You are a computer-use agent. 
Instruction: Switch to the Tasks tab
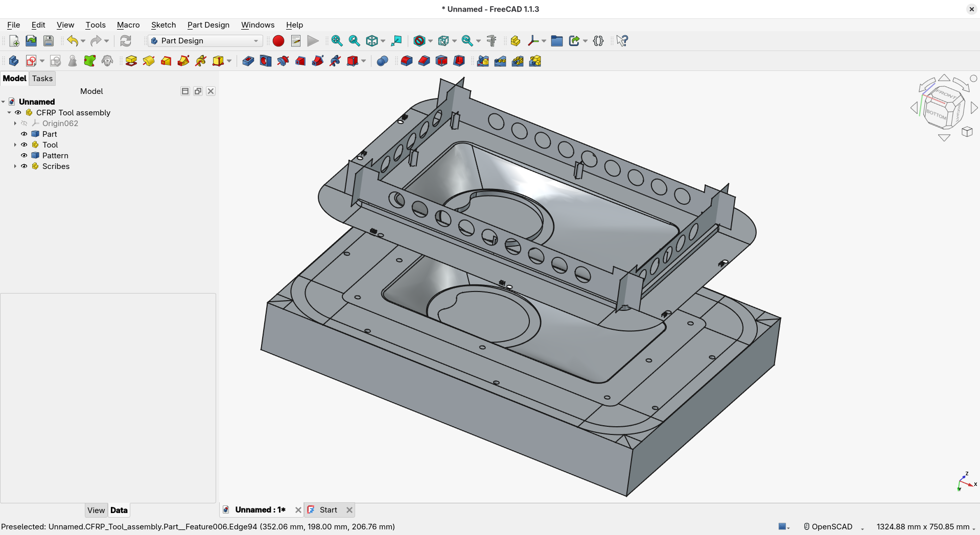pyautogui.click(x=42, y=78)
